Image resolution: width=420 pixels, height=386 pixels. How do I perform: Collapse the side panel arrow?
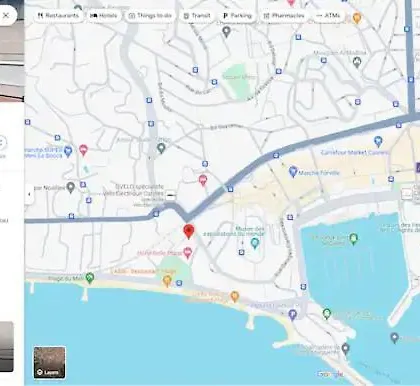[x=29, y=194]
